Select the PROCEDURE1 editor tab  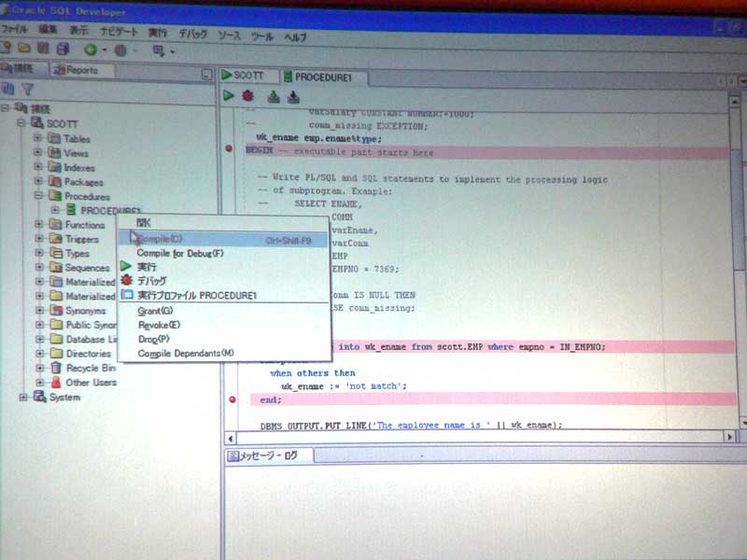click(x=323, y=77)
